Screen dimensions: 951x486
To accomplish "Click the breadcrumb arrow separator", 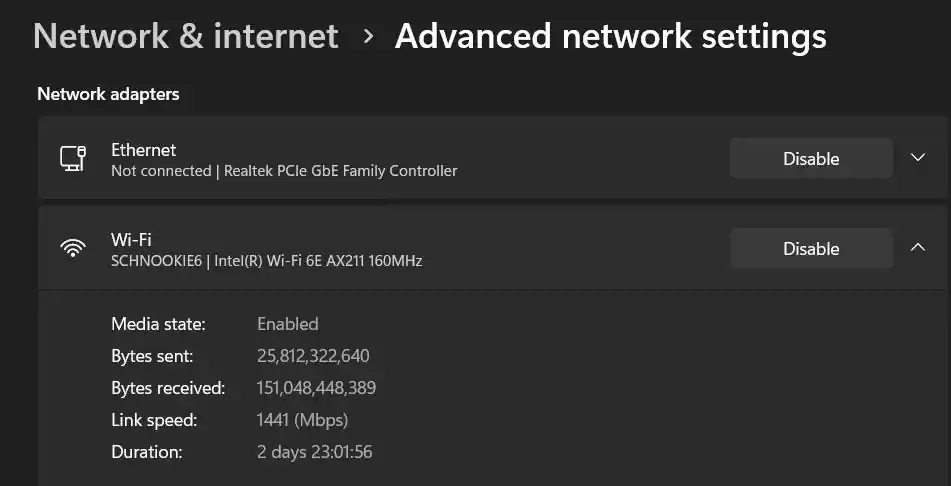I will coord(368,37).
